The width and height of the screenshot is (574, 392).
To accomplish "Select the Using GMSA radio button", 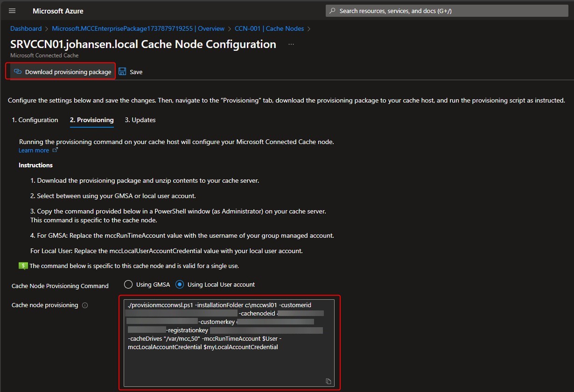I will coord(128,284).
